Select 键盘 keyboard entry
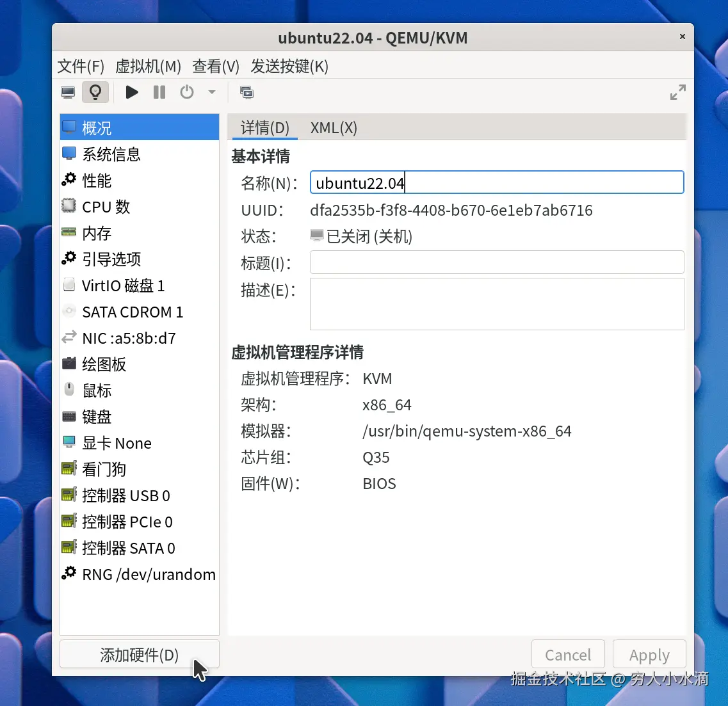728x706 pixels. tap(140, 417)
